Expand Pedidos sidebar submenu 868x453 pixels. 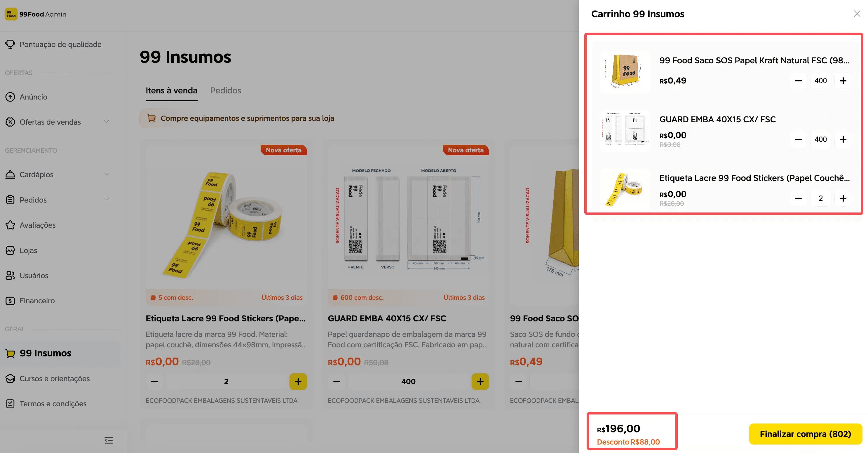(107, 199)
